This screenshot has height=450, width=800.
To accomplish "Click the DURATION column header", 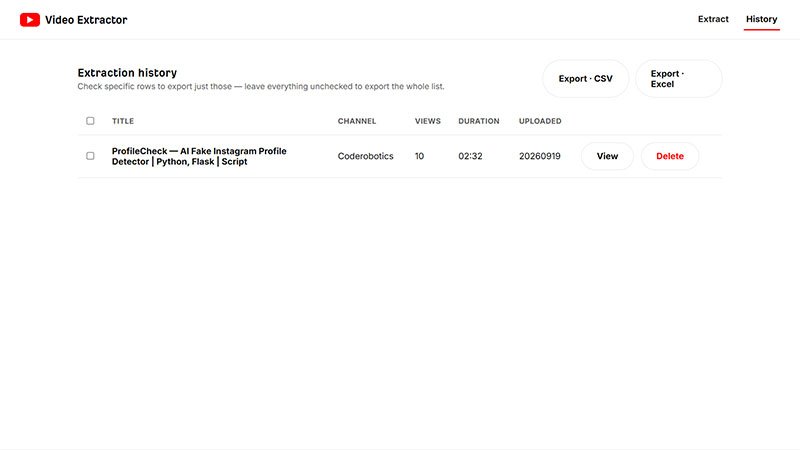I will pos(479,121).
